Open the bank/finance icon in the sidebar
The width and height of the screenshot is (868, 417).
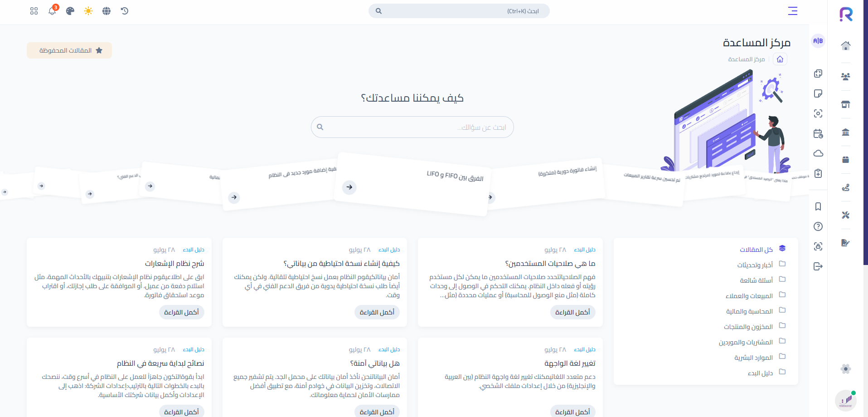(x=845, y=132)
